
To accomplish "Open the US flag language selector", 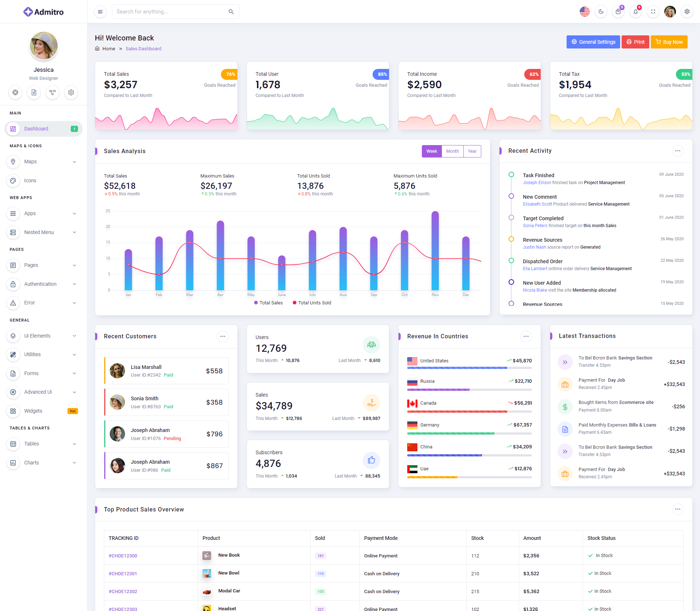I will click(x=584, y=12).
